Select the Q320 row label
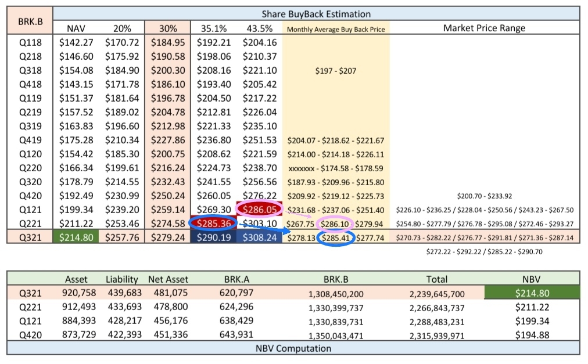This screenshot has height=364, width=588. point(30,182)
